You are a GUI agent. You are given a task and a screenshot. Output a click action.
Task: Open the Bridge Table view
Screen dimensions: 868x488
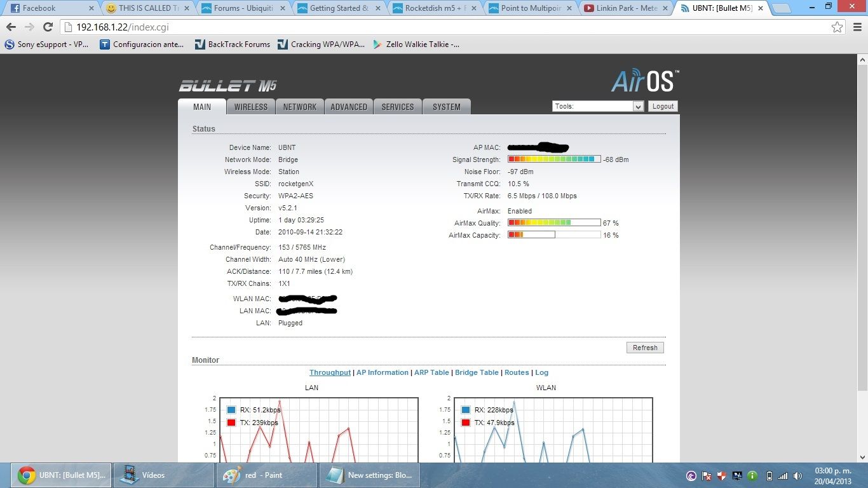[x=476, y=372]
